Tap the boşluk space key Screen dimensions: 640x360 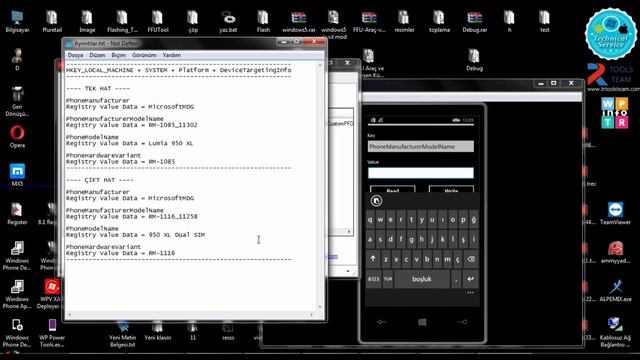pyautogui.click(x=422, y=279)
